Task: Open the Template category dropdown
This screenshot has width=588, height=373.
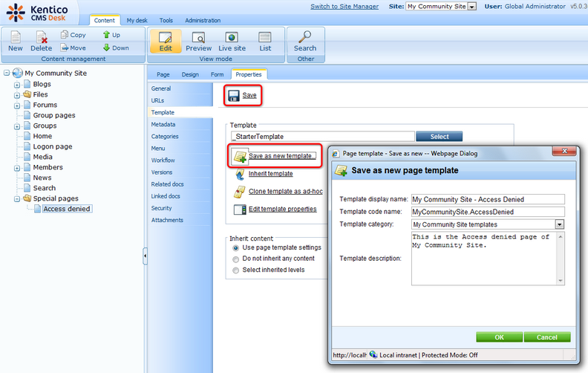Action: (x=560, y=224)
